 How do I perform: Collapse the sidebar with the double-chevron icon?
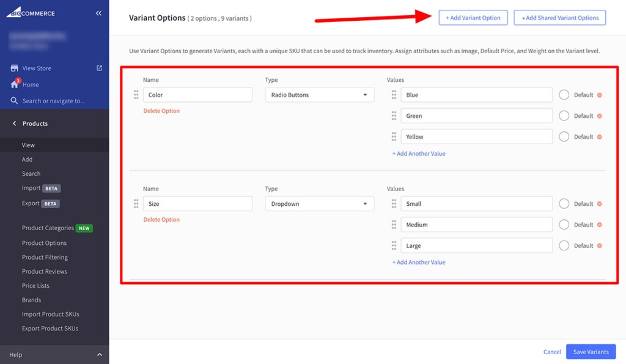click(98, 12)
